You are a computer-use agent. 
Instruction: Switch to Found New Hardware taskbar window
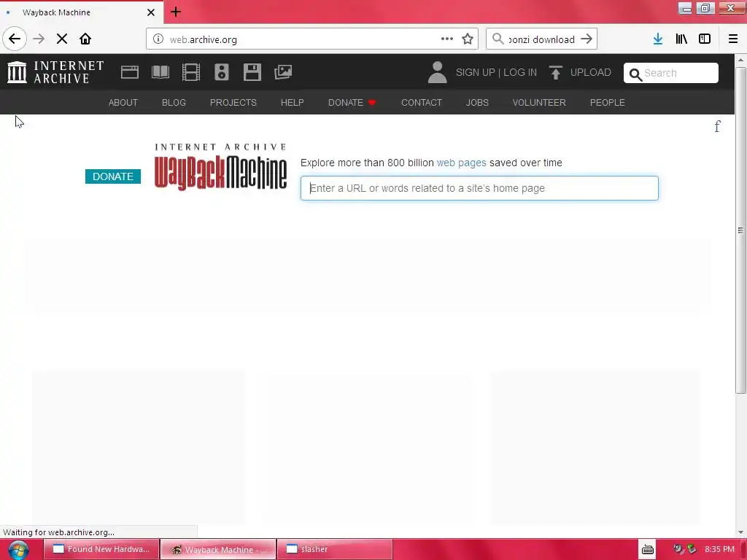point(101,549)
